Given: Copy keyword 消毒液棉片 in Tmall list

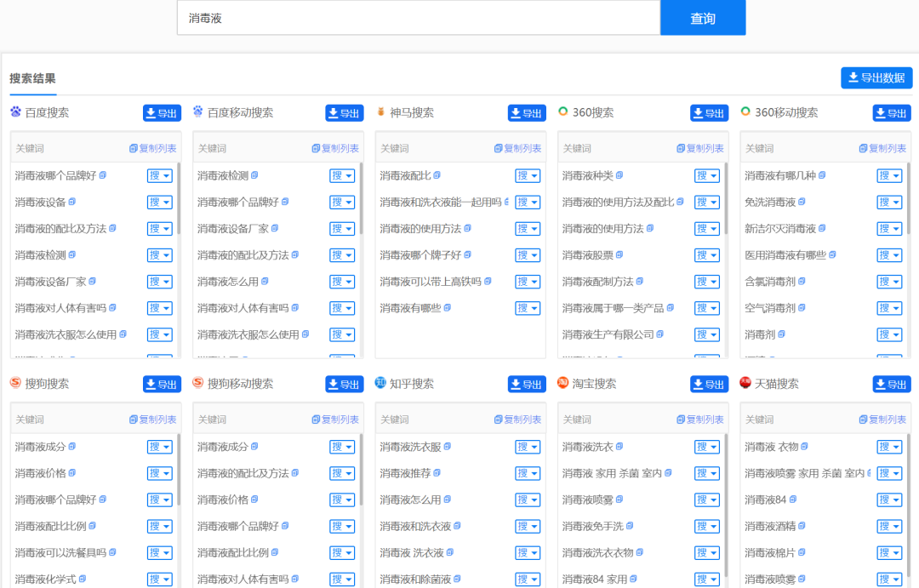Looking at the screenshot, I should pos(802,552).
